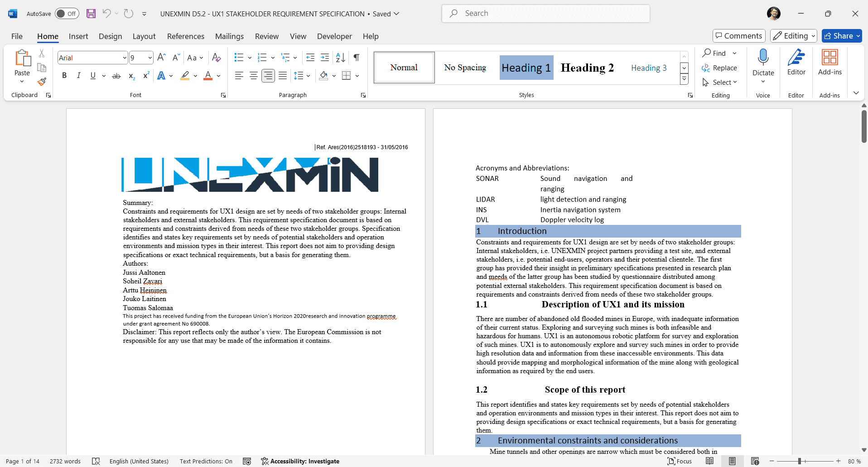Viewport: 868px width, 467px height.
Task: Increase paragraph indent
Action: coord(325,58)
